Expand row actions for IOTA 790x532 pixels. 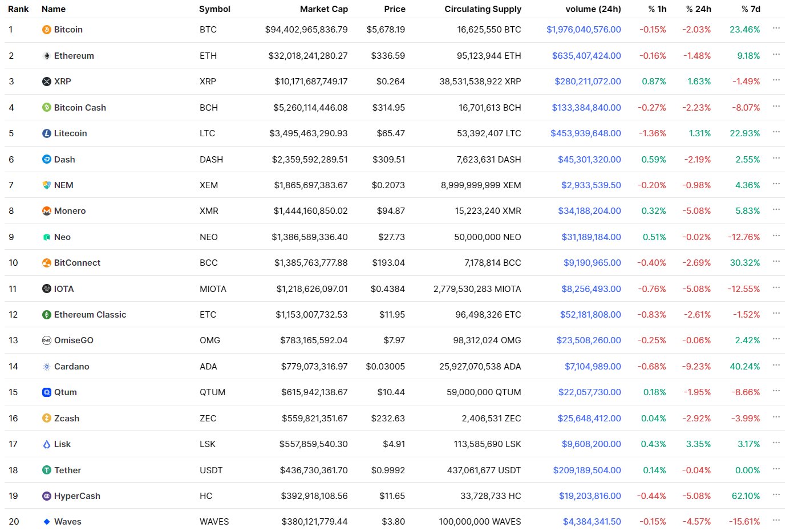point(776,287)
